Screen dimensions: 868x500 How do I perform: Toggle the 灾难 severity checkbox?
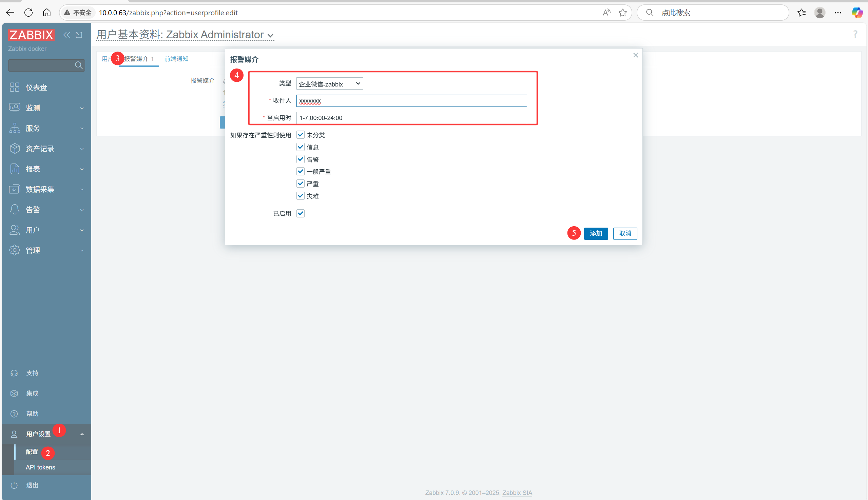(301, 196)
